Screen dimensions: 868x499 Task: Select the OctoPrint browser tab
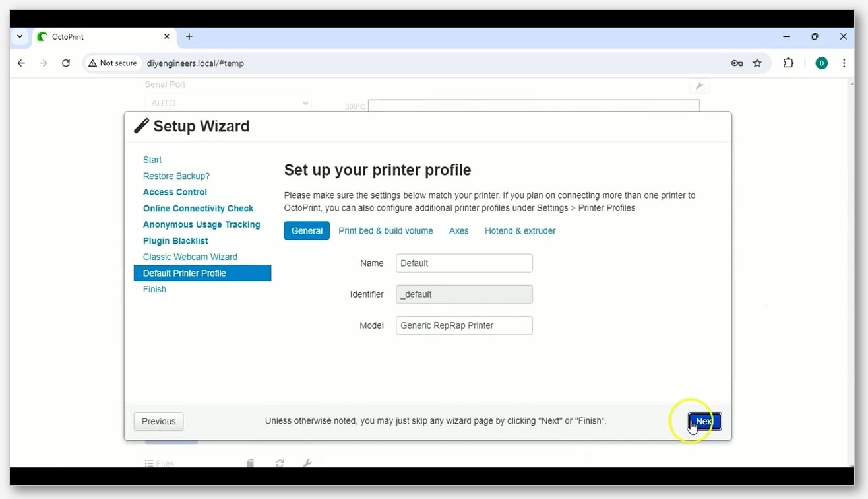pyautogui.click(x=104, y=37)
